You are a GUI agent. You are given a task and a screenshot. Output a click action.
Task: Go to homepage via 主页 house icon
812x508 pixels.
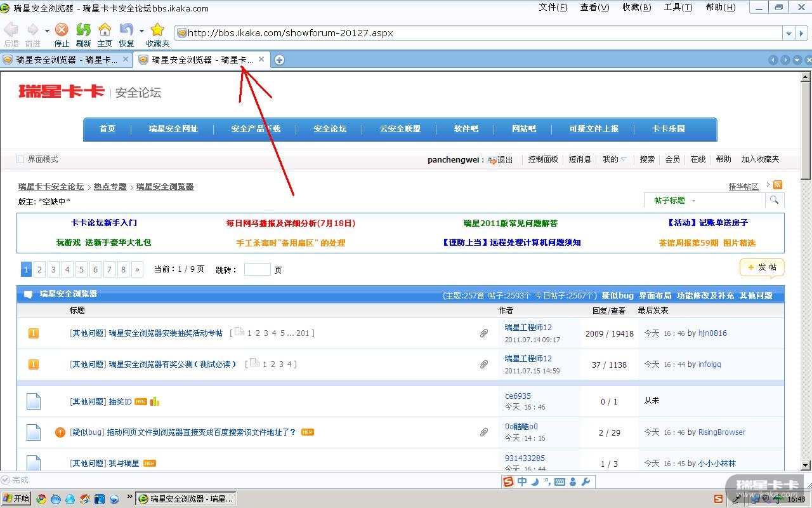pyautogui.click(x=105, y=30)
